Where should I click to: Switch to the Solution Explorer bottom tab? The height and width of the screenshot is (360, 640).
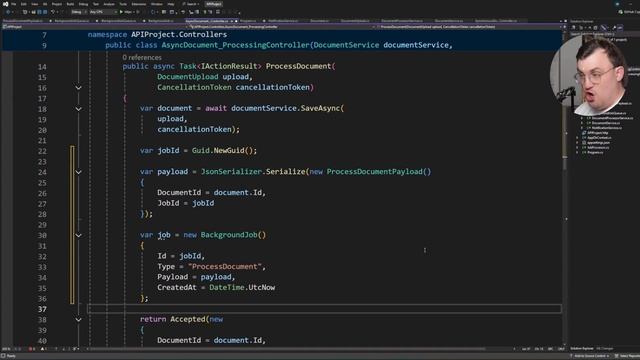pos(582,349)
